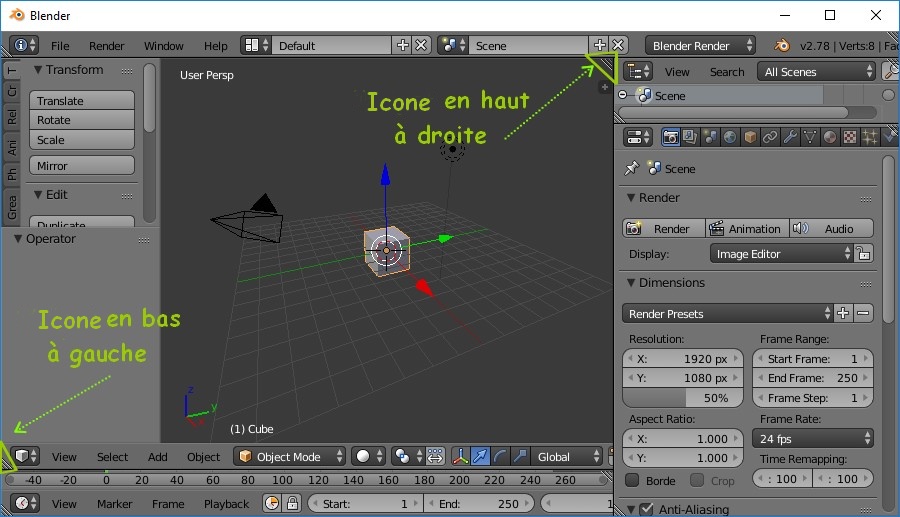Image resolution: width=900 pixels, height=517 pixels.
Task: Toggle the Border checkbox
Action: [632, 480]
